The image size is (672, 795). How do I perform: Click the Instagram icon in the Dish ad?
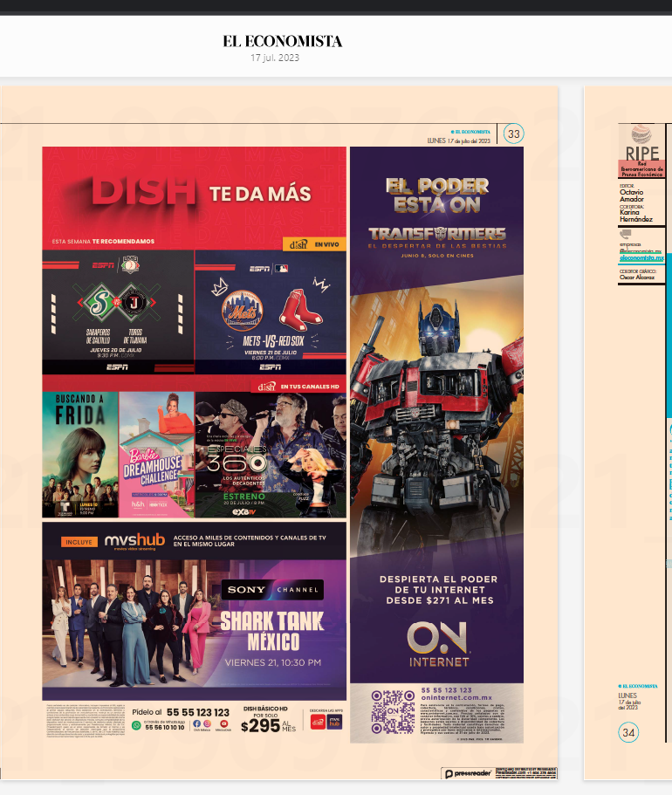pos(208,723)
